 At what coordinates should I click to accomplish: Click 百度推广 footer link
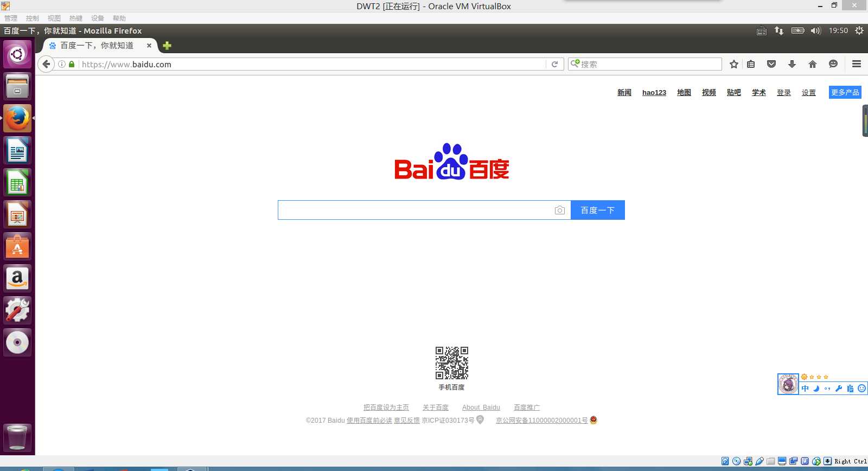[x=527, y=408]
